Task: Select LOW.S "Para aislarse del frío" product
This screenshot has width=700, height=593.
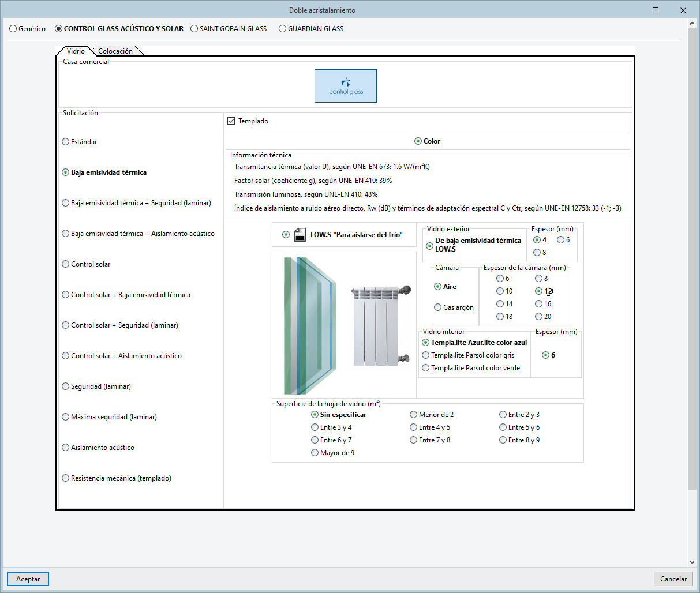Action: click(342, 235)
